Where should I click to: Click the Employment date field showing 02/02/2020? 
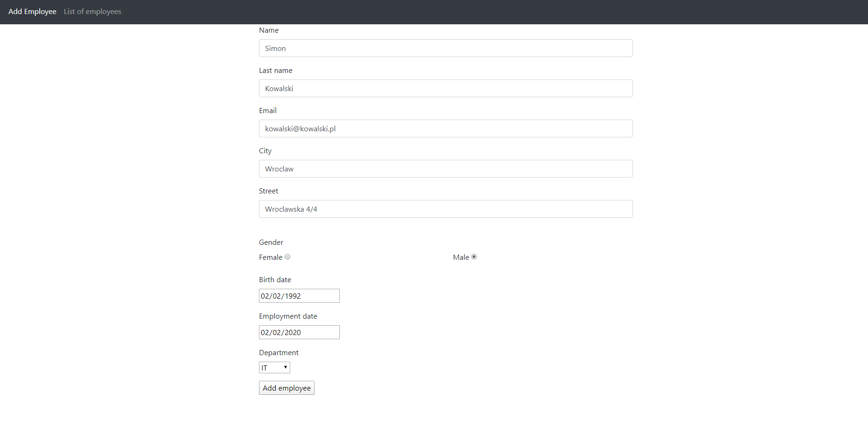[299, 332]
